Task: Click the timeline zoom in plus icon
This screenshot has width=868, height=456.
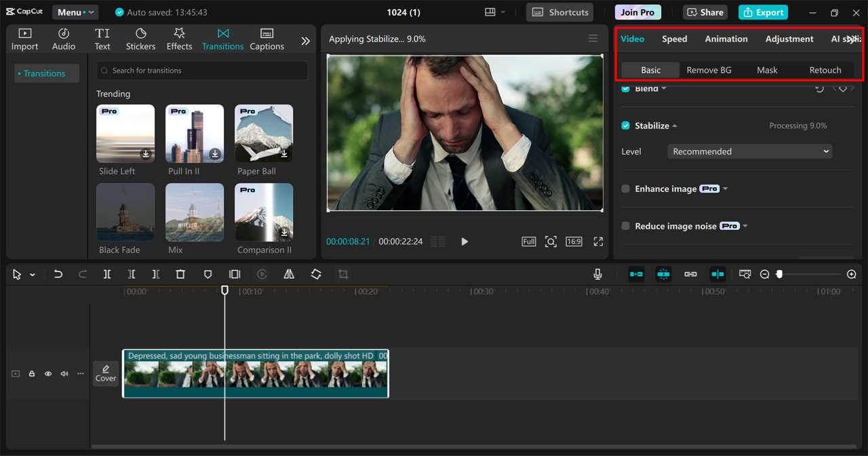Action: pos(852,274)
